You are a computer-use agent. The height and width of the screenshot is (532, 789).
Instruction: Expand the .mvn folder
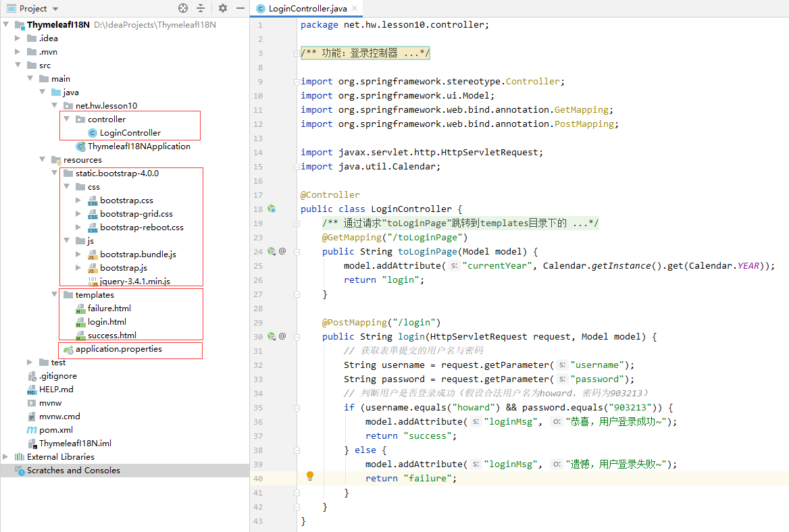(18, 51)
